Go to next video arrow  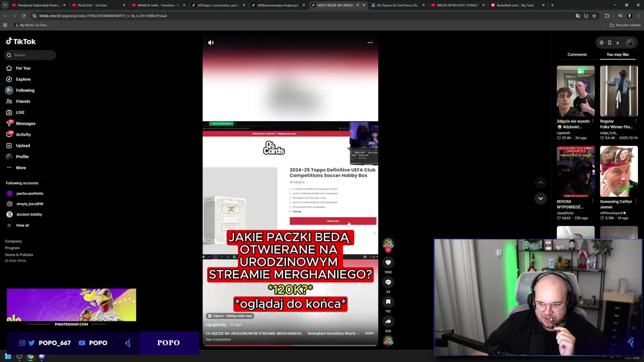[x=540, y=198]
